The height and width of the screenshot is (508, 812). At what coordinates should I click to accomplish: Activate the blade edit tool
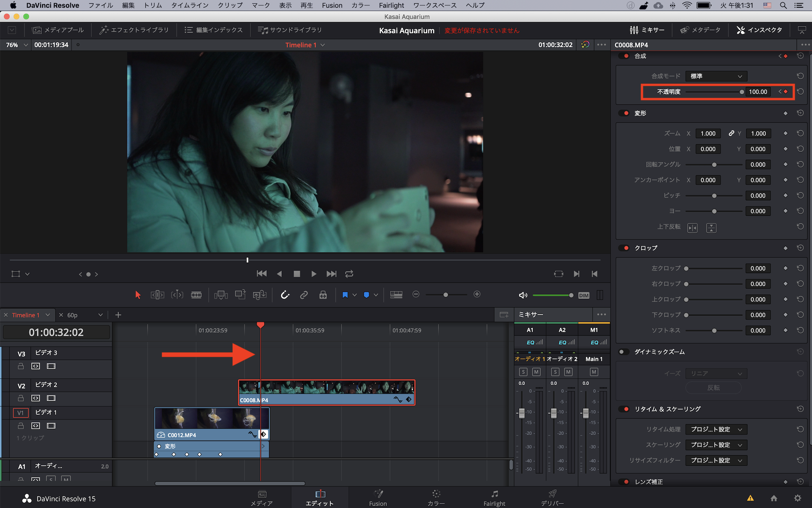(x=196, y=295)
